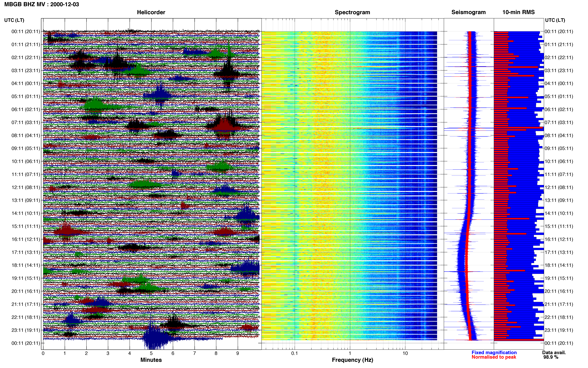Screen dimensions: 588x368
Task: Click the '10' frequency tick label
Action: (x=405, y=353)
